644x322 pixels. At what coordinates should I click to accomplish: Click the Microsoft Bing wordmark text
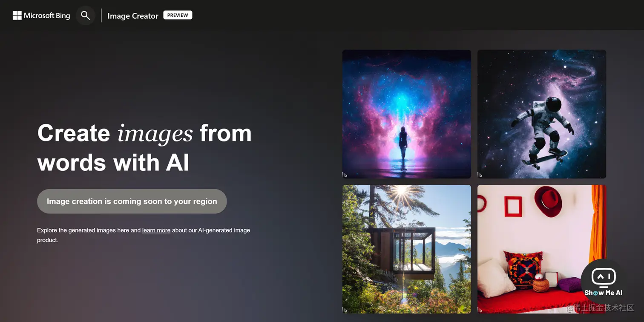point(47,16)
